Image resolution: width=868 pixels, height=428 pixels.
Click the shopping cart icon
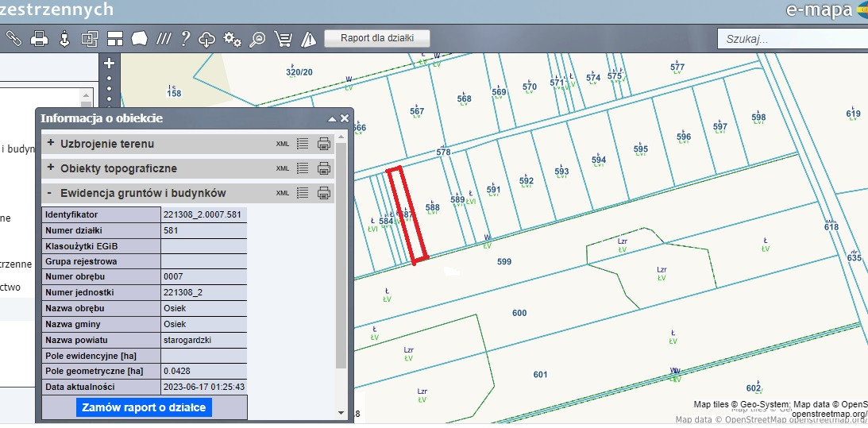coord(283,38)
